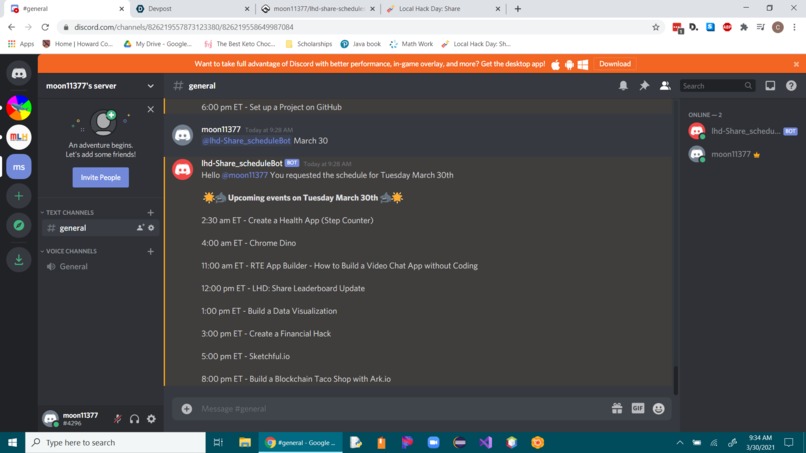Dismiss the orange desktop app banner
The width and height of the screenshot is (806, 453).
click(x=796, y=64)
